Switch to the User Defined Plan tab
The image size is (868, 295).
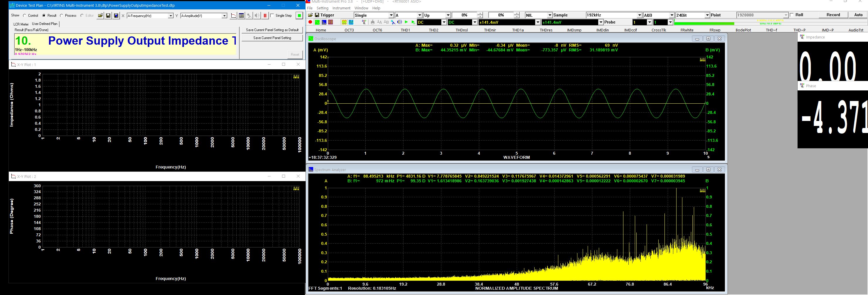point(45,23)
